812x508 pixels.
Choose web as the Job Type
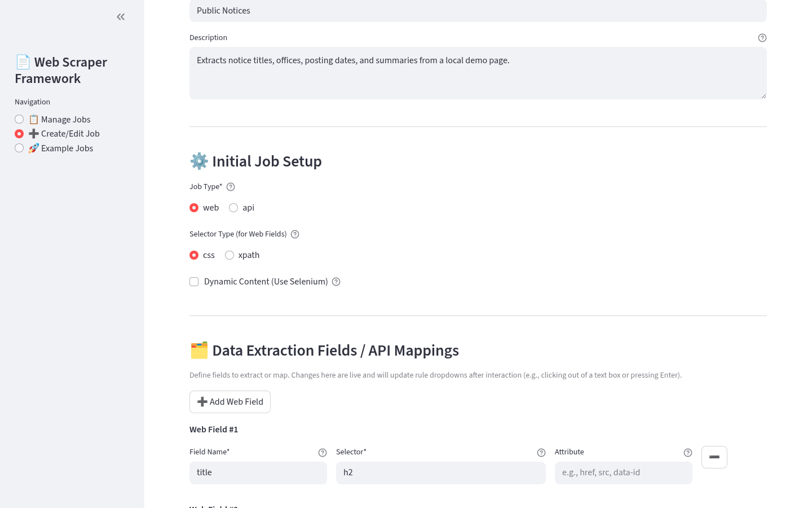click(x=204, y=208)
